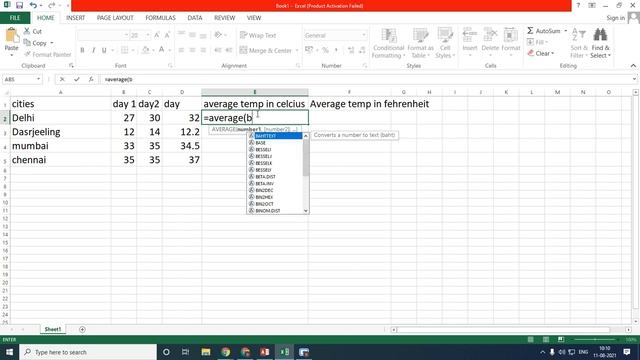Click cell with value 34.5
The image size is (640, 360).
182,146
